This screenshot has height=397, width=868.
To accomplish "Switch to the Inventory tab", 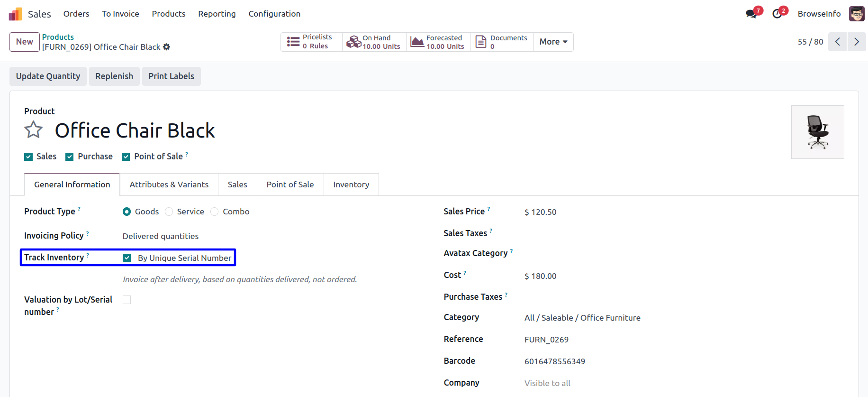I will (x=351, y=185).
